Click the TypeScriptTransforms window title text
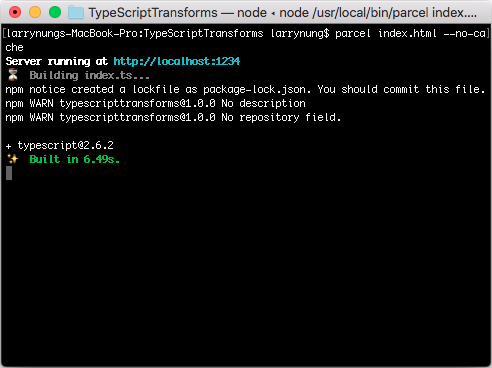Image resolution: width=492 pixels, height=368 pixels. tap(153, 13)
